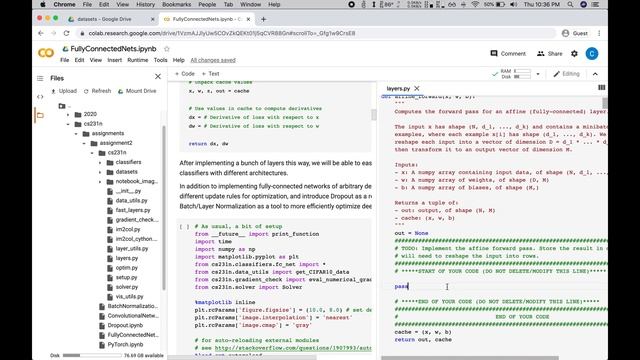This screenshot has width=640, height=360.
Task: Collapse the header with chevron arrow
Action: tap(595, 74)
